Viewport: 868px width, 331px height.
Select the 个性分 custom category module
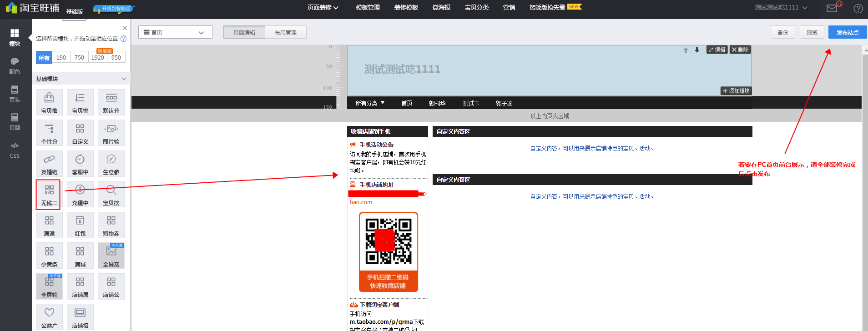(x=49, y=133)
